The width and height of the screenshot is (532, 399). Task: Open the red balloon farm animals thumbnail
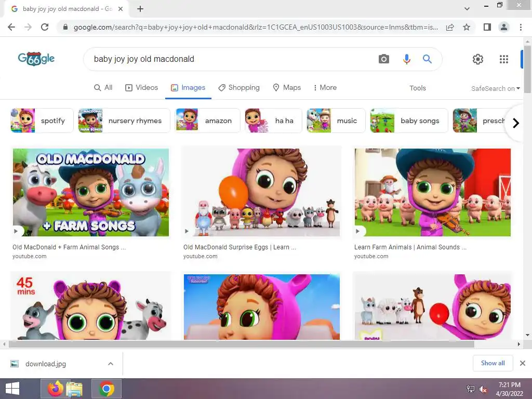pos(433,307)
